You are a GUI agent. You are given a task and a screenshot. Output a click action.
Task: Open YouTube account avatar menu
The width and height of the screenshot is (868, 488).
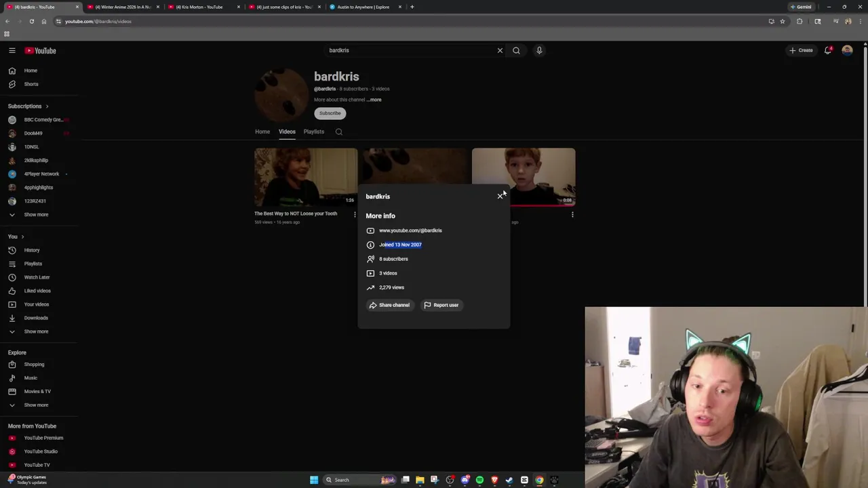tap(847, 50)
